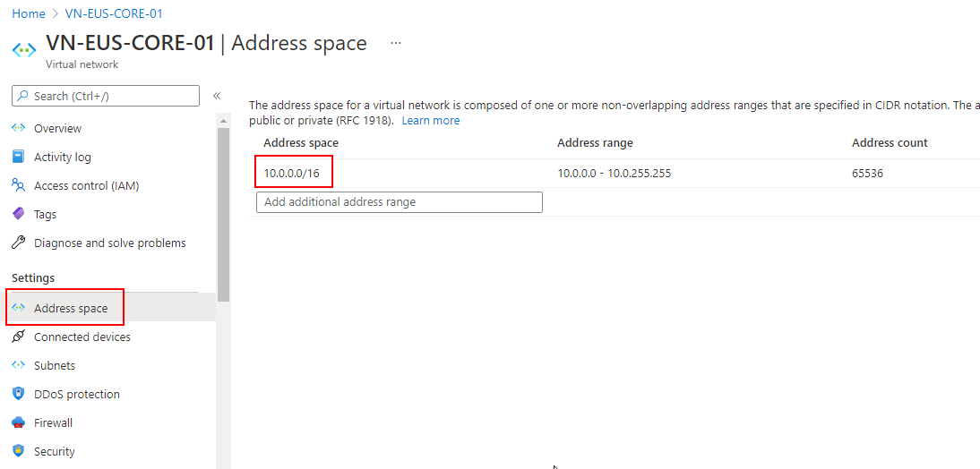
Task: Click the Overview icon in sidebar
Action: pos(18,128)
